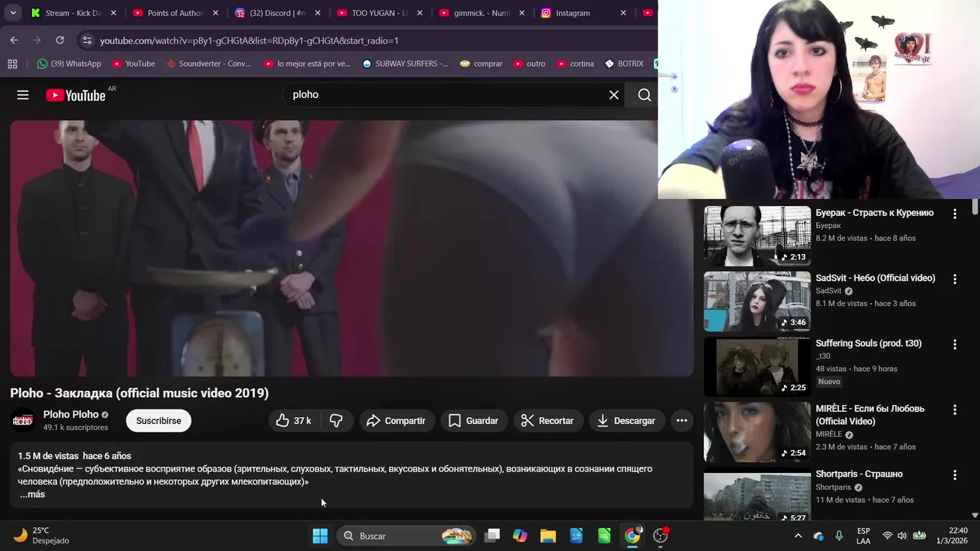The image size is (980, 551).
Task: Open Task View on taskbar
Action: [492, 536]
